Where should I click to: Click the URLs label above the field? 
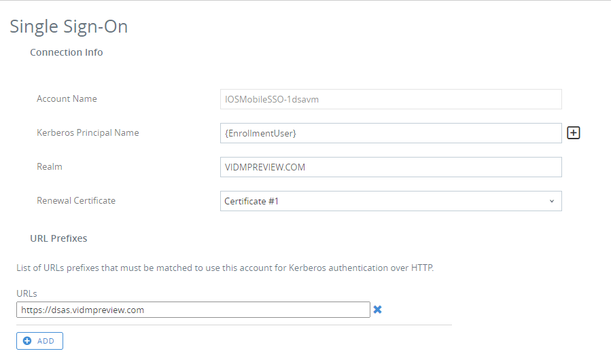click(27, 293)
